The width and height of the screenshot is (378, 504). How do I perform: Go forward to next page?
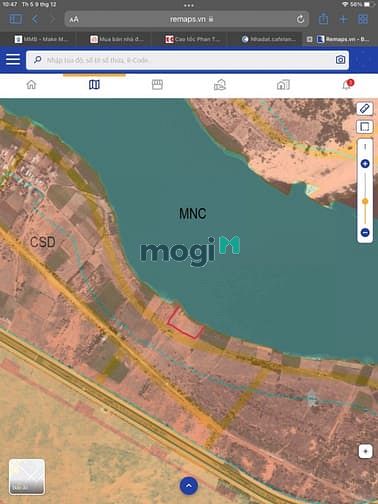[52, 19]
